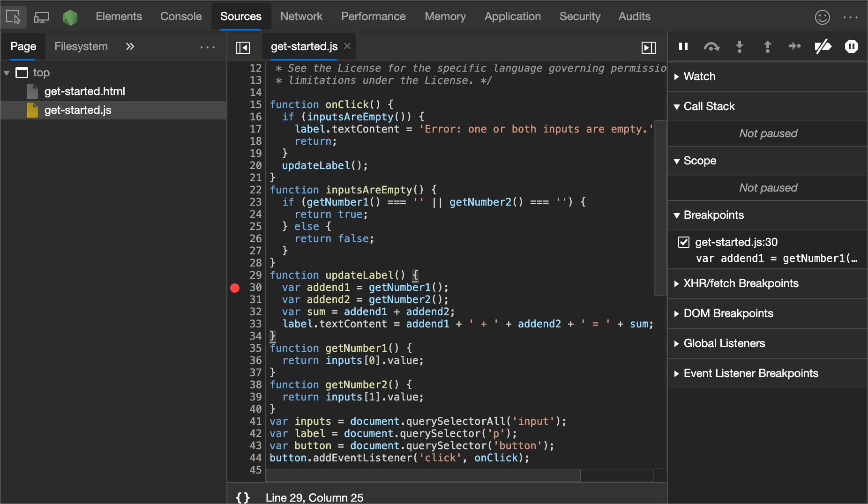
Task: Switch to Filesystem navigator tab
Action: click(81, 46)
